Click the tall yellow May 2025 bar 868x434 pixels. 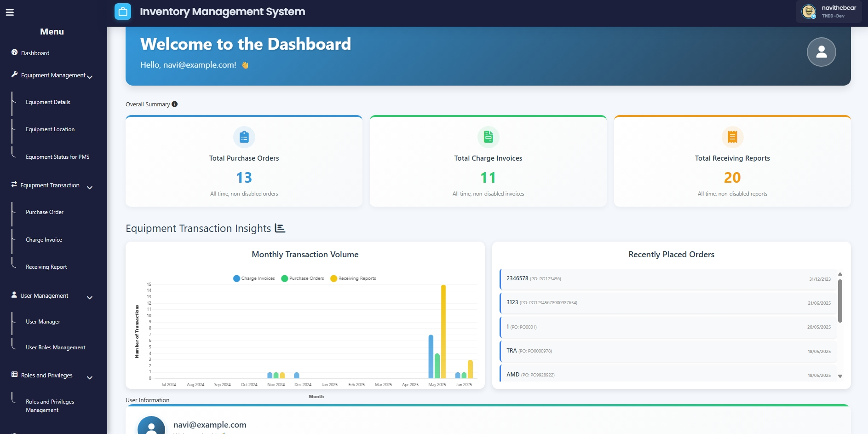click(443, 331)
